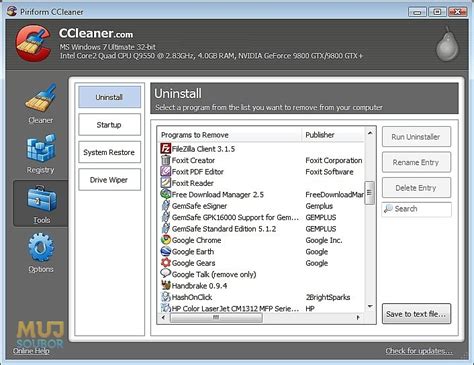474x365 pixels.
Task: Click the Google Inc. publisher cell
Action: coord(324,240)
